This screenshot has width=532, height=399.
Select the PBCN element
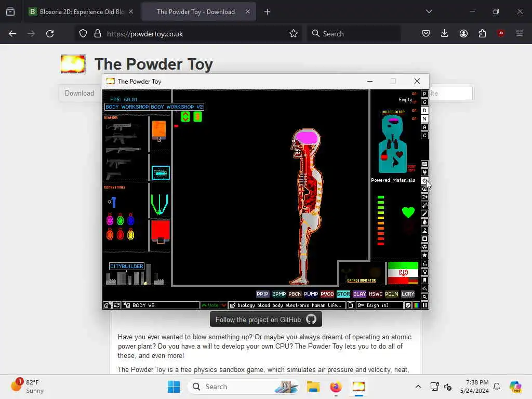tap(295, 294)
